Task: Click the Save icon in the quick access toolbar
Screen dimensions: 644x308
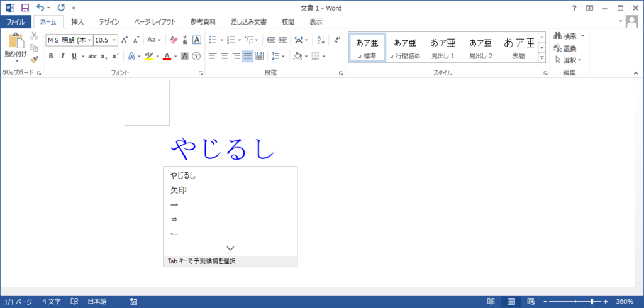Action: (x=25, y=8)
